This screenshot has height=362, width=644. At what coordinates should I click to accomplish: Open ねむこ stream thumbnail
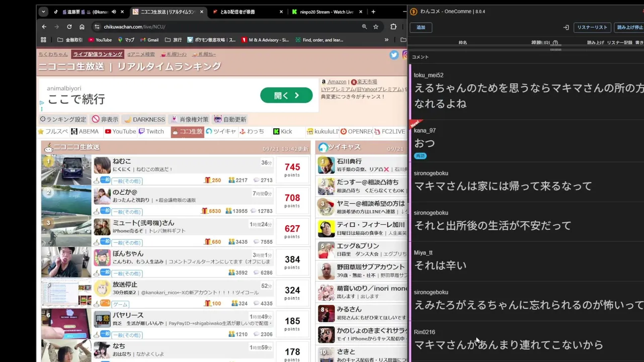click(x=66, y=170)
